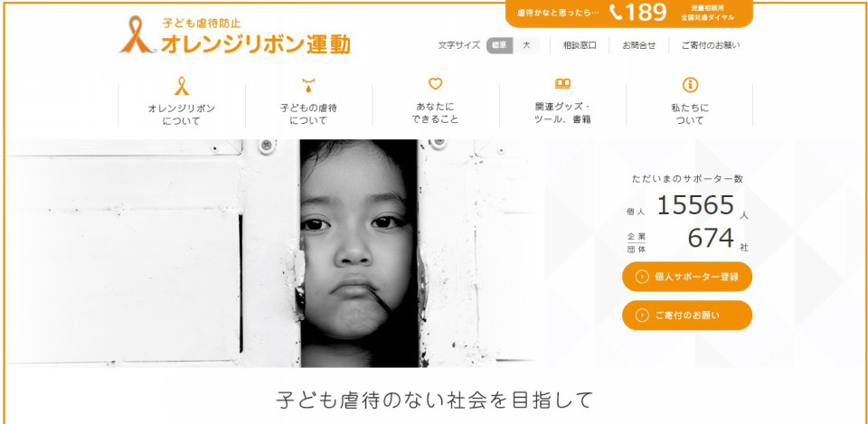868x424 pixels.
Task: Click the ご寄付のお願い header link
Action: coord(711,45)
